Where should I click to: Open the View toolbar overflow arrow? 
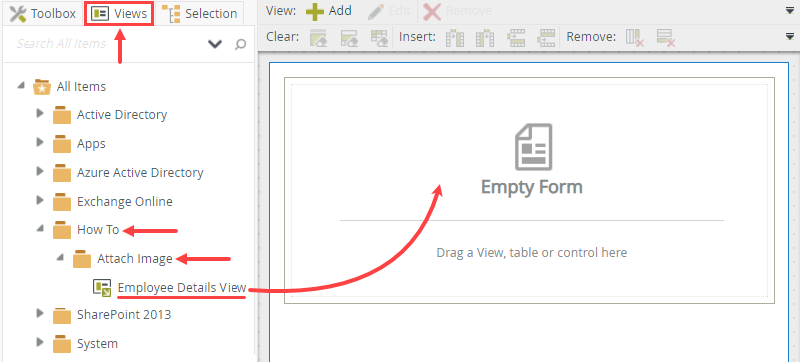pyautogui.click(x=790, y=11)
